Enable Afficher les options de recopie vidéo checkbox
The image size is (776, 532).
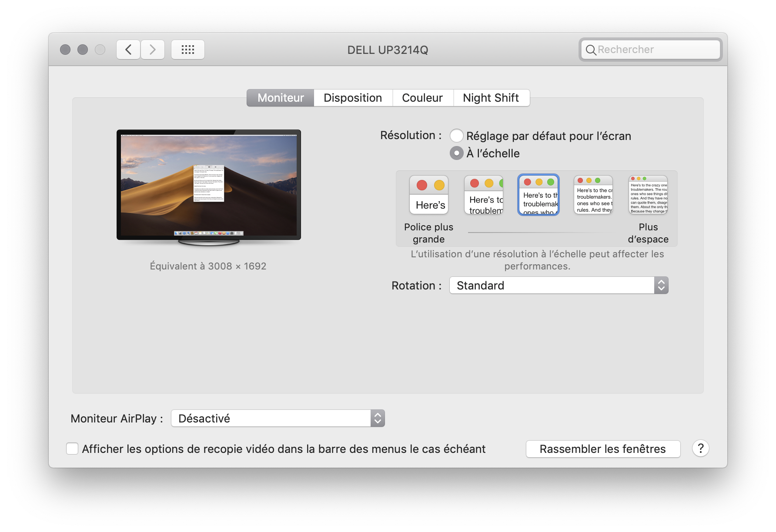click(72, 449)
